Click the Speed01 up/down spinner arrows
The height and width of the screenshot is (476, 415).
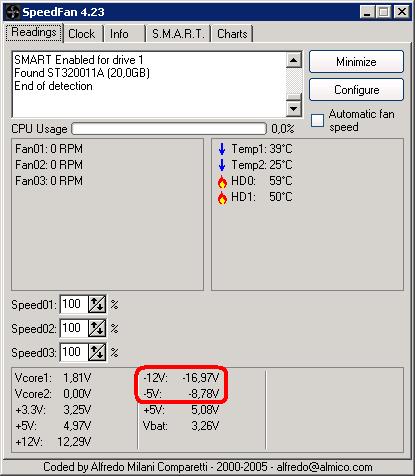click(x=97, y=304)
